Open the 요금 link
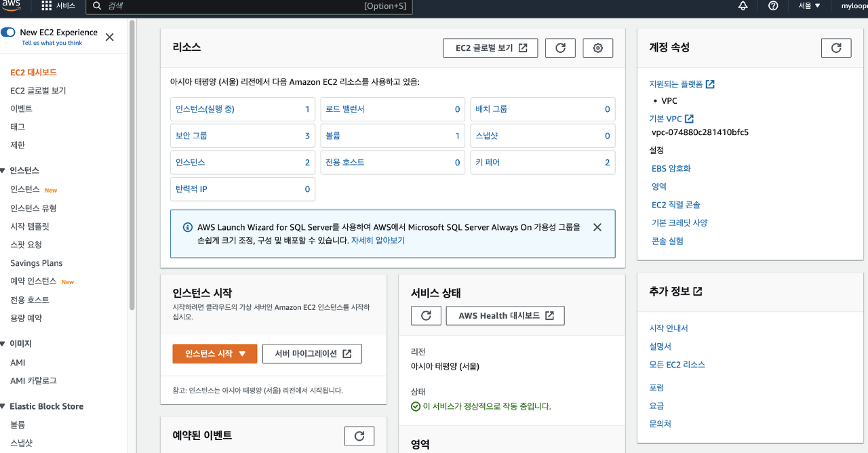 [656, 406]
